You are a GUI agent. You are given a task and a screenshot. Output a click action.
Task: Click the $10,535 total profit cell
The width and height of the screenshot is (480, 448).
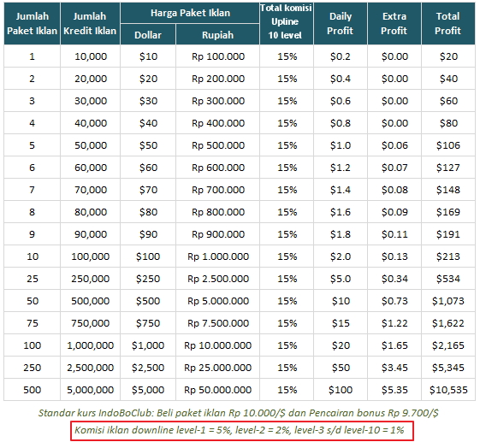[448, 390]
